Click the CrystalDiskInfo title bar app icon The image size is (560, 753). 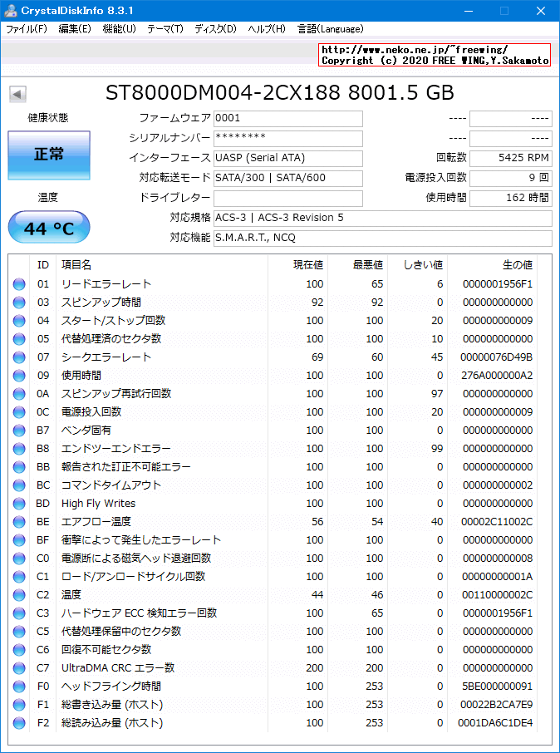click(x=11, y=10)
